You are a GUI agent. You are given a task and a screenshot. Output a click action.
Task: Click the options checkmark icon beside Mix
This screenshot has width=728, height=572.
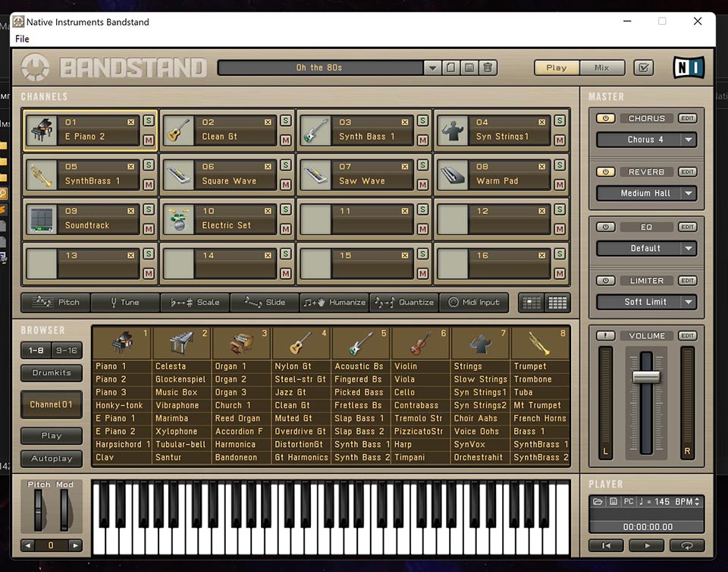tap(644, 68)
